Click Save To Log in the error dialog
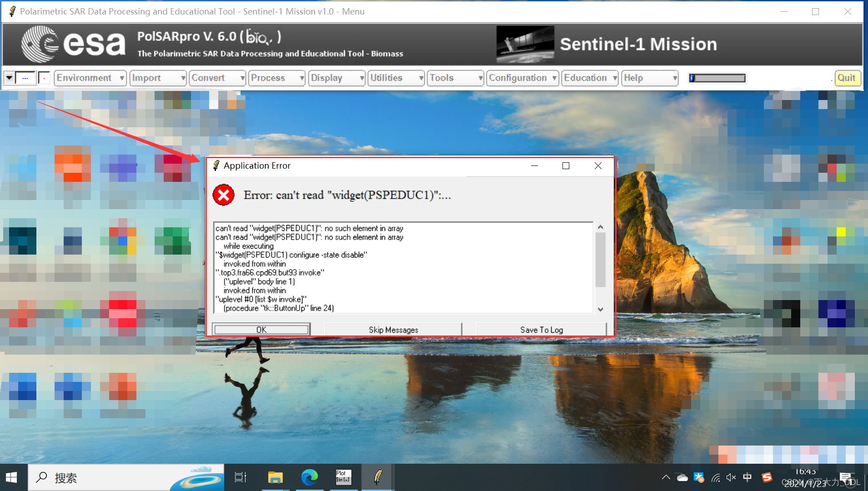Screen dimensions: 868x491 (541, 329)
